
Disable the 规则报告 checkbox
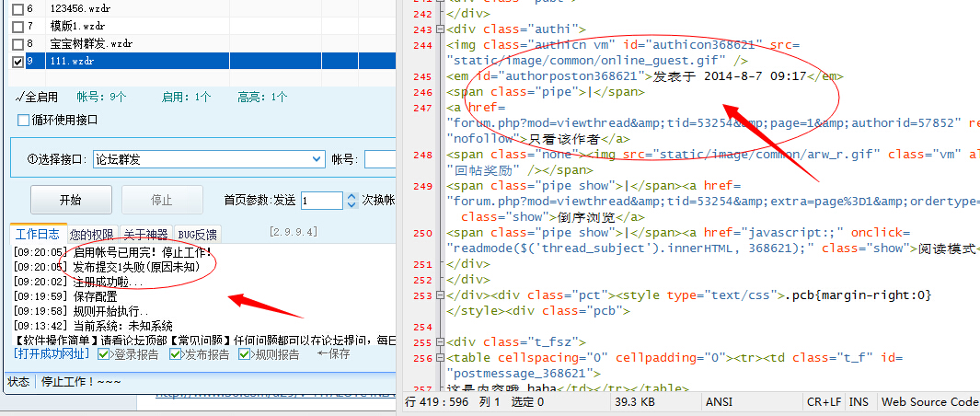click(244, 354)
